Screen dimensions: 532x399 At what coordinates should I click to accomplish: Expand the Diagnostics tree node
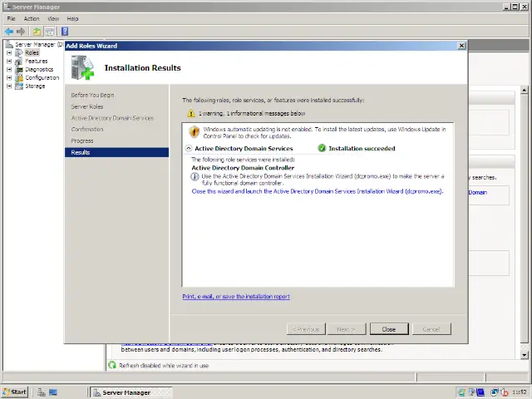tap(9, 69)
